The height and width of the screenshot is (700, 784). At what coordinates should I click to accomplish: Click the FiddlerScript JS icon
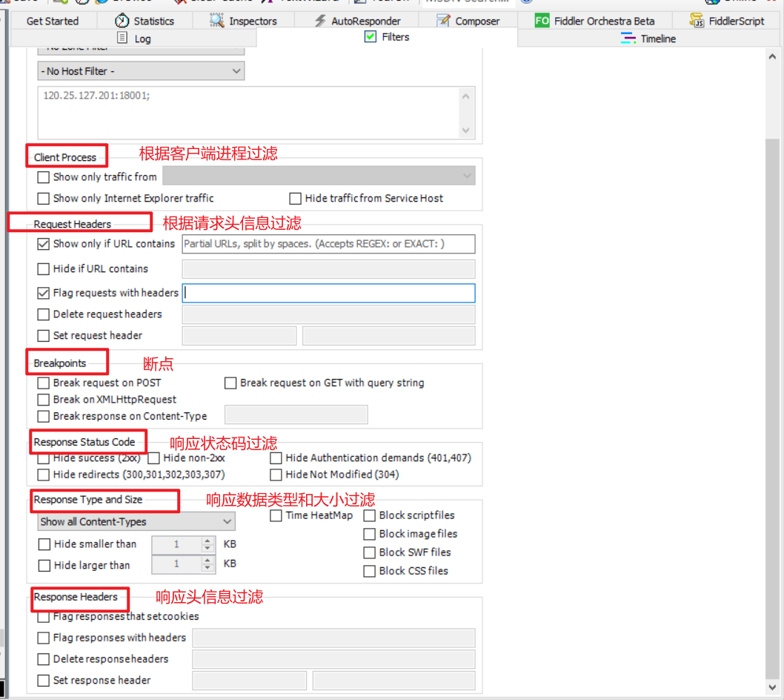click(697, 21)
